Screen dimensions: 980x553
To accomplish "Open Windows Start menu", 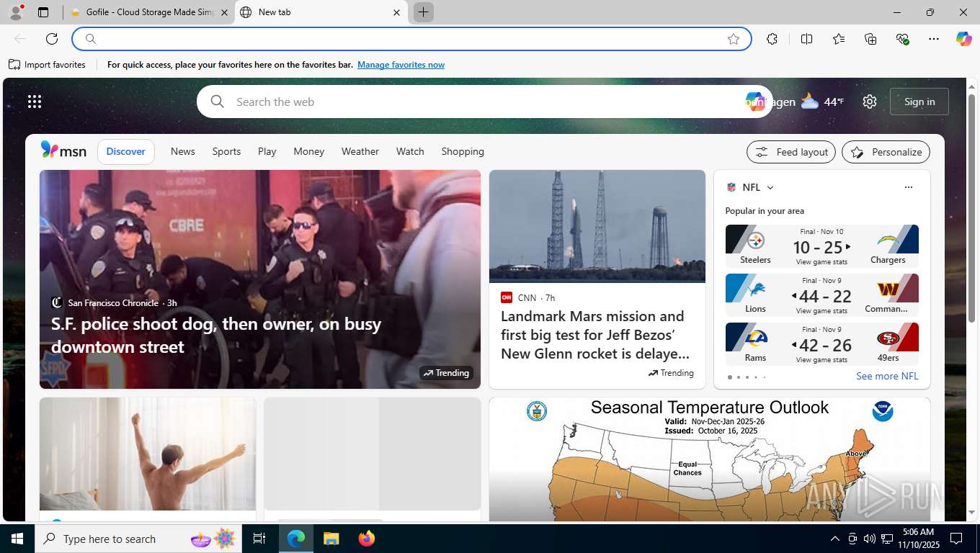I will pos(17,539).
